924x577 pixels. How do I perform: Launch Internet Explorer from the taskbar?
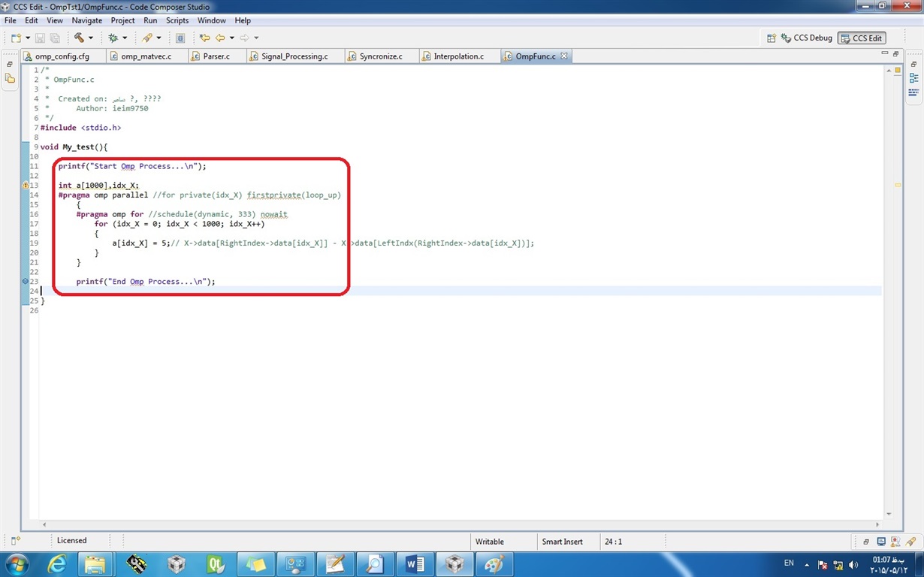tap(58, 563)
